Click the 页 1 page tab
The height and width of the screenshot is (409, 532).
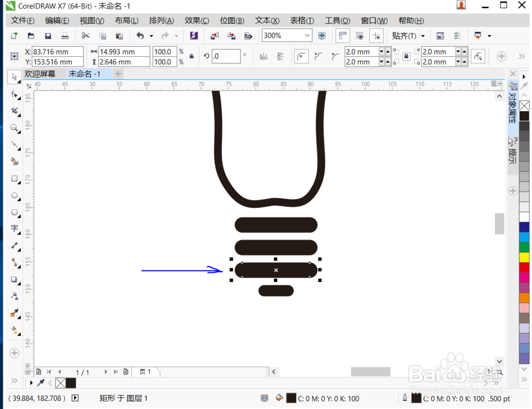coord(145,372)
